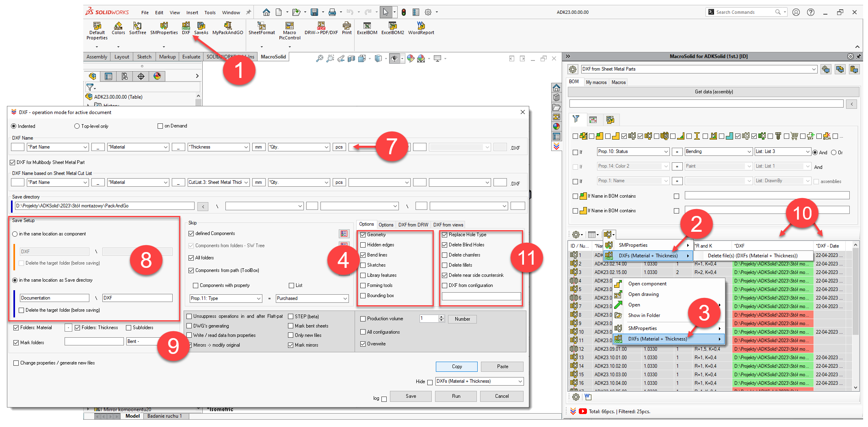
Task: Toggle the Bend lines checkbox
Action: point(363,255)
